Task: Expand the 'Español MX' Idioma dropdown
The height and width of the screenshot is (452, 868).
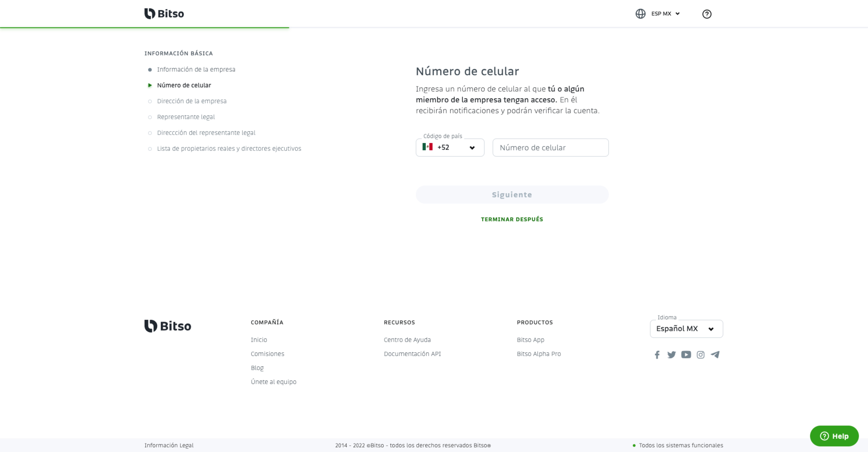Action: (686, 329)
